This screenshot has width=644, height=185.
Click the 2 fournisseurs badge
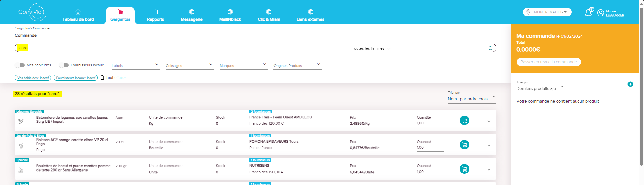click(261, 112)
